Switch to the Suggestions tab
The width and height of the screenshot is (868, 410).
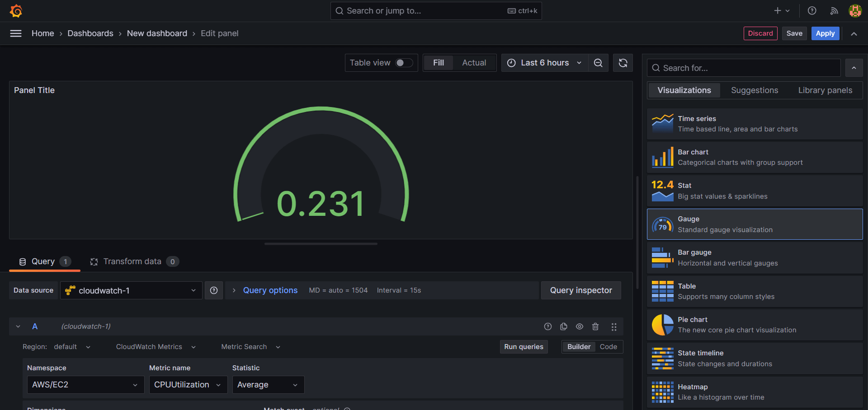click(755, 90)
